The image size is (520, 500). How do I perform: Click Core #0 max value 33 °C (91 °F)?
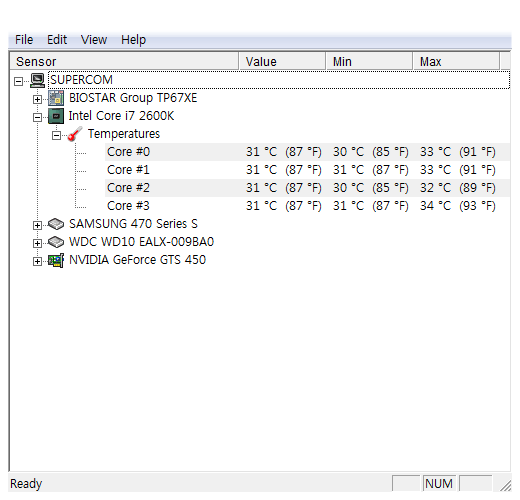(x=458, y=152)
